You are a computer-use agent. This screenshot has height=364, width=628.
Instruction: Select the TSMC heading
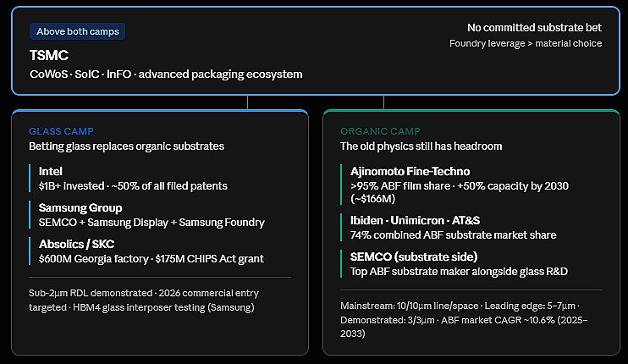click(49, 55)
